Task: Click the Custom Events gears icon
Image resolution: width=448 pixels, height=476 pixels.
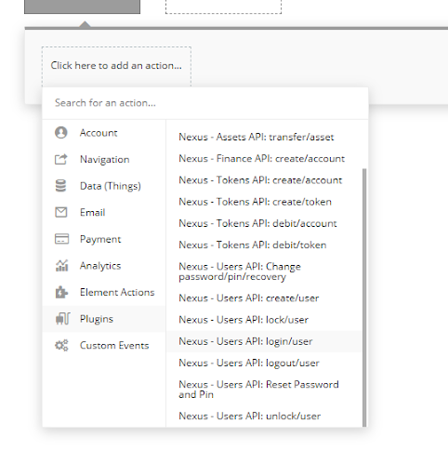Action: [x=61, y=345]
